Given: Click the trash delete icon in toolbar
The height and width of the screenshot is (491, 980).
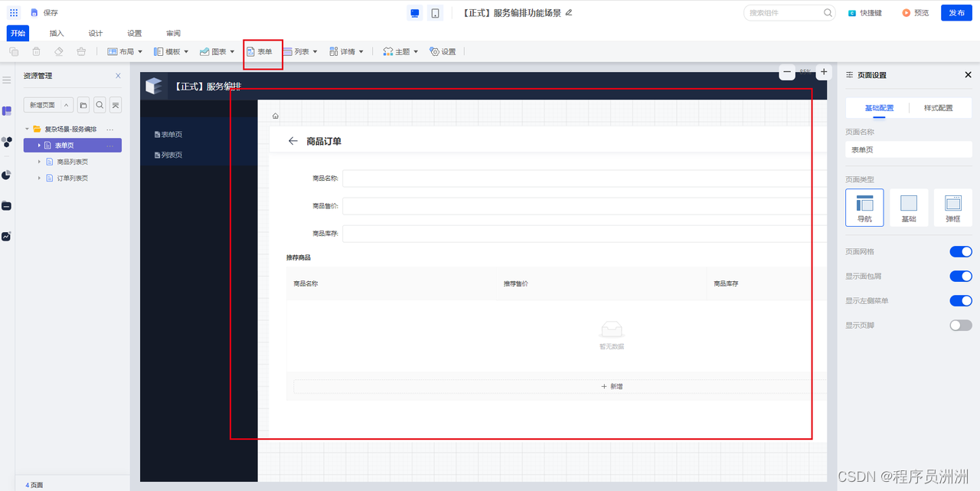Looking at the screenshot, I should click(36, 51).
